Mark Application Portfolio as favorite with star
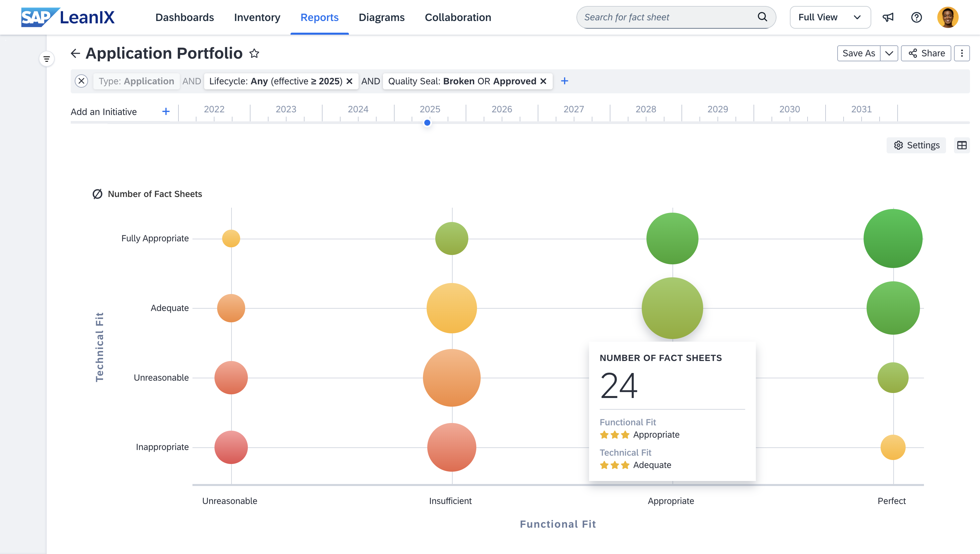Viewport: 980px width, 554px height. click(254, 53)
